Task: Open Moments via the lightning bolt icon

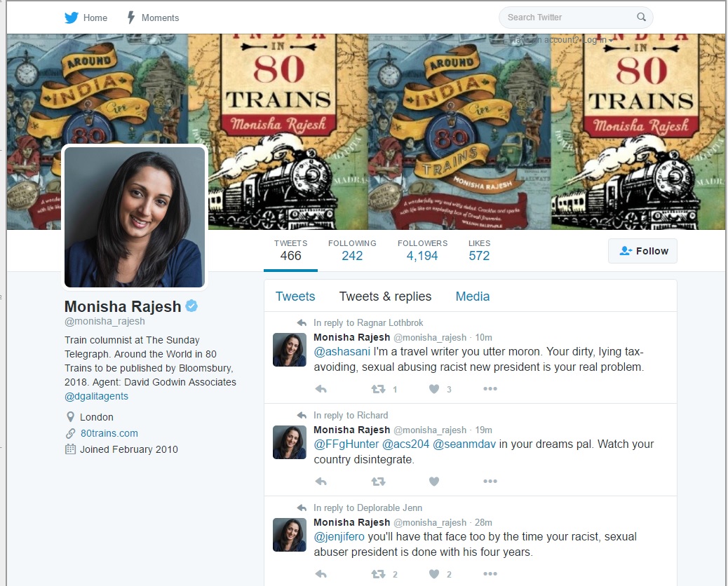Action: pyautogui.click(x=131, y=18)
